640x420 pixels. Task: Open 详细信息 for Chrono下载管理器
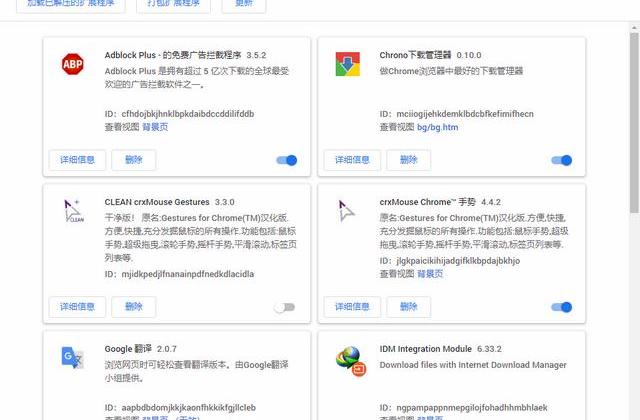click(x=352, y=160)
